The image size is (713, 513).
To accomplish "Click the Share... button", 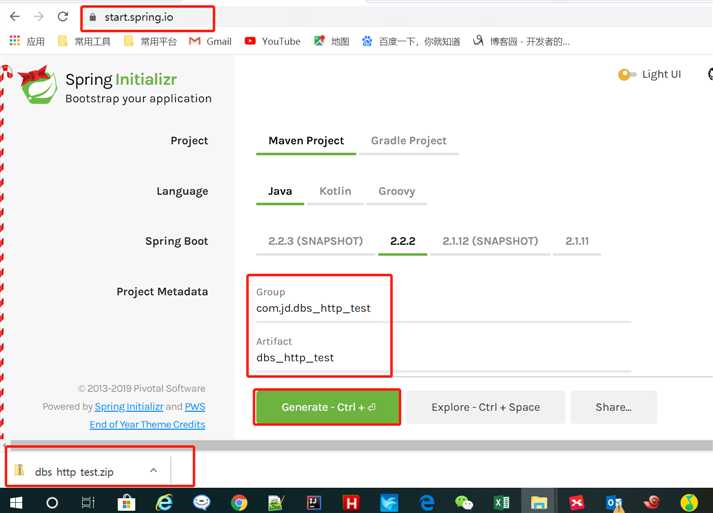I will pos(613,407).
